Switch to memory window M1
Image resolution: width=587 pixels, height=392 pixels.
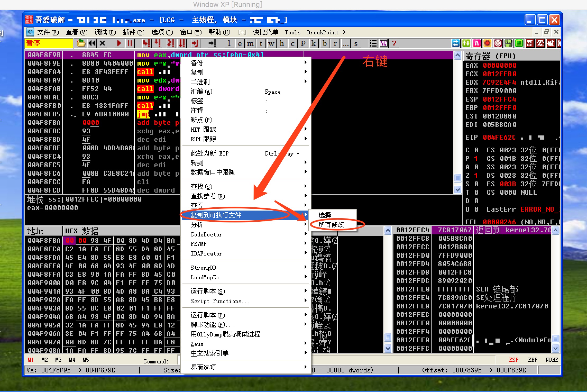31,360
